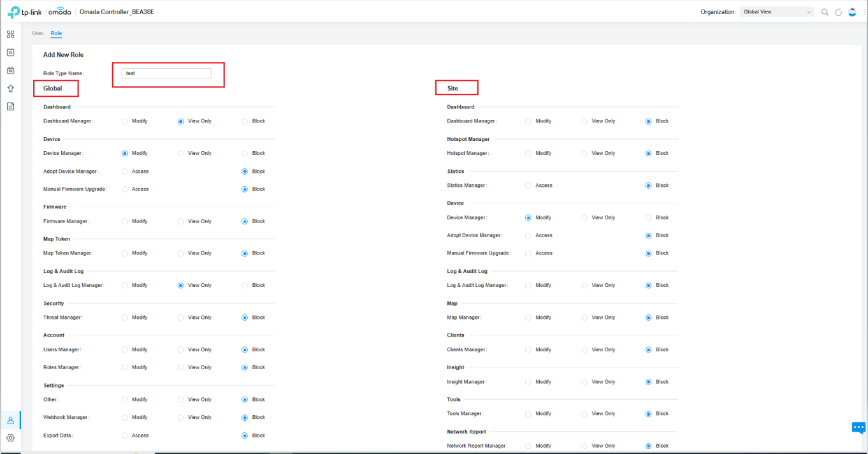Open the user avatar icon in header

click(852, 12)
